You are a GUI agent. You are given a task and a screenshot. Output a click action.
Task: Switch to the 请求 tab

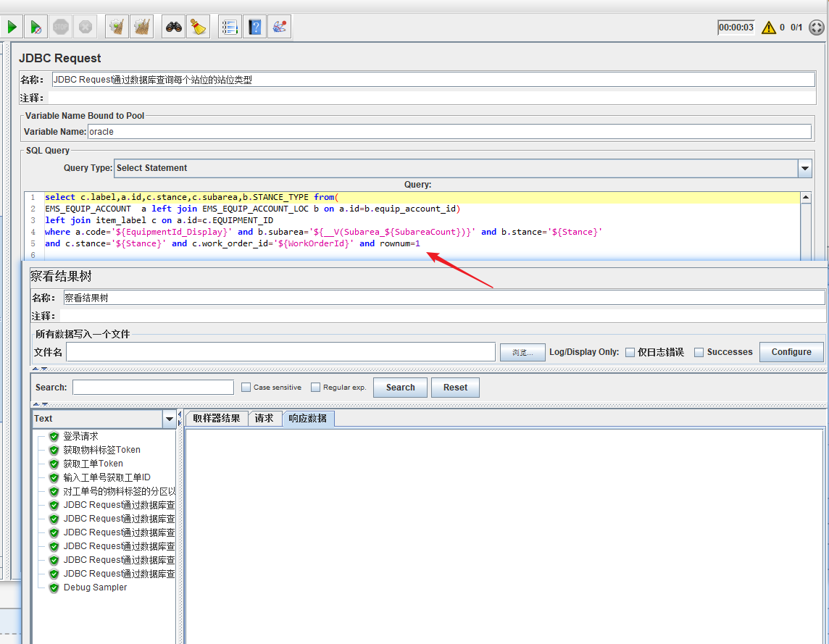[x=264, y=418]
